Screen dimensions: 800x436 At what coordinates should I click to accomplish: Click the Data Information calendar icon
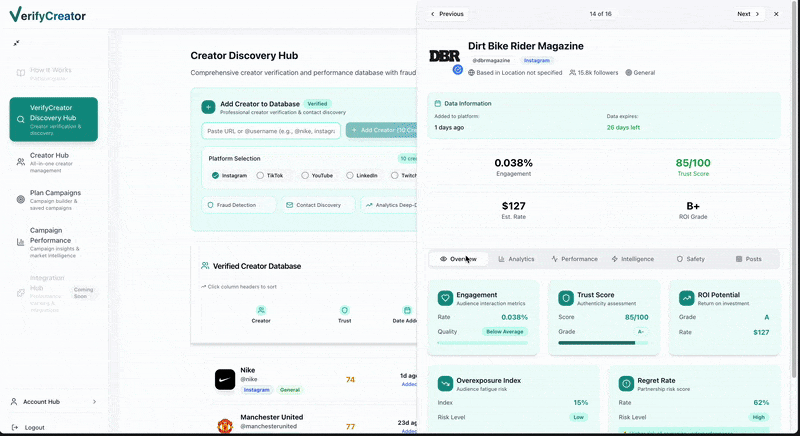point(437,104)
